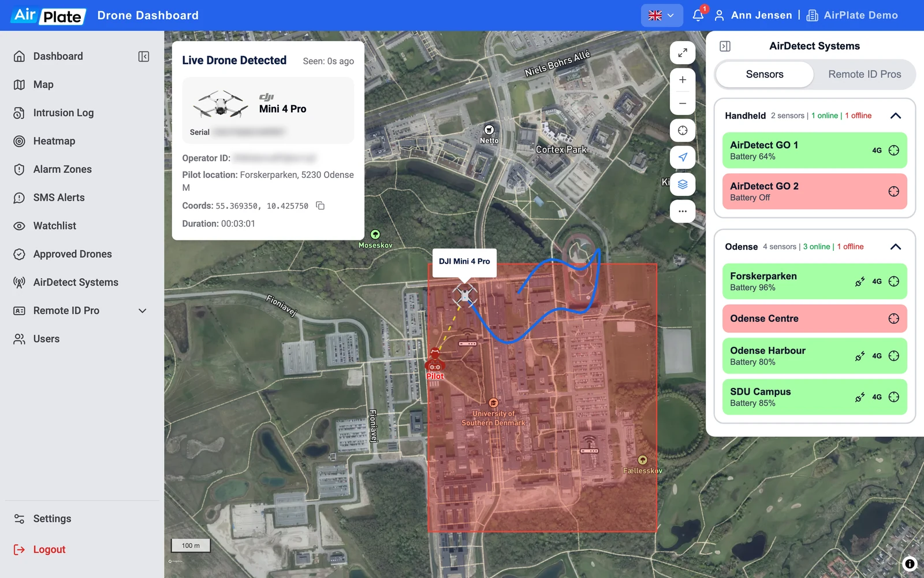Locate SDU Campus sensor on map
Image resolution: width=924 pixels, height=578 pixels.
(894, 397)
